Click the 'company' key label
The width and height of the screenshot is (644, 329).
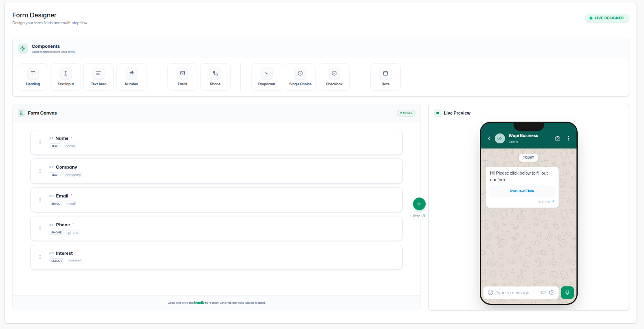[73, 175]
